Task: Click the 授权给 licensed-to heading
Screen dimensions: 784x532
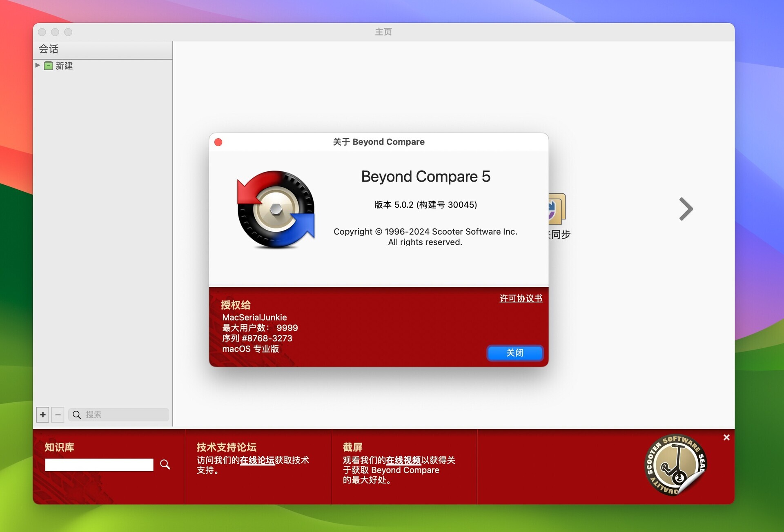Action: 236,305
